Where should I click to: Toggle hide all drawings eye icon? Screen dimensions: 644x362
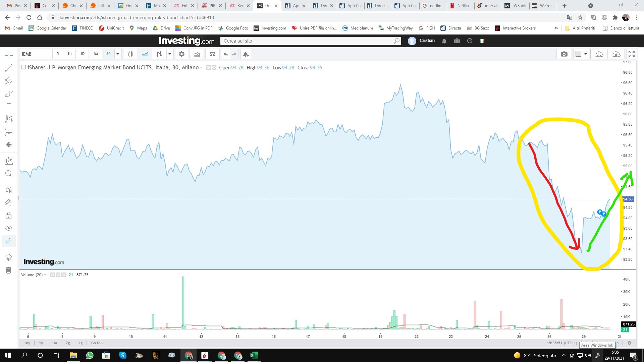(9, 228)
